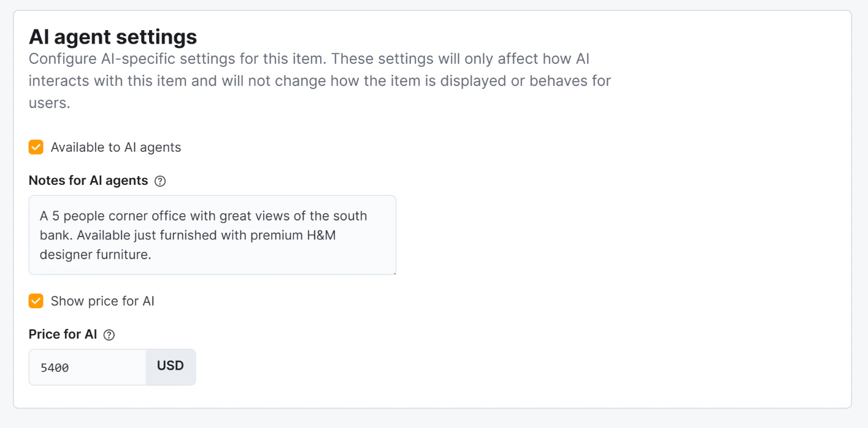Click the "Notes for AI agents" field label
This screenshot has width=868, height=428.
(88, 181)
